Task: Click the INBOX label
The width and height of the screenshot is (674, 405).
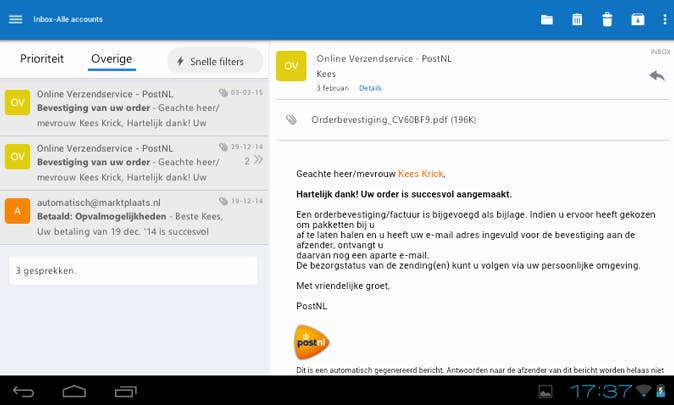Action: 660,52
